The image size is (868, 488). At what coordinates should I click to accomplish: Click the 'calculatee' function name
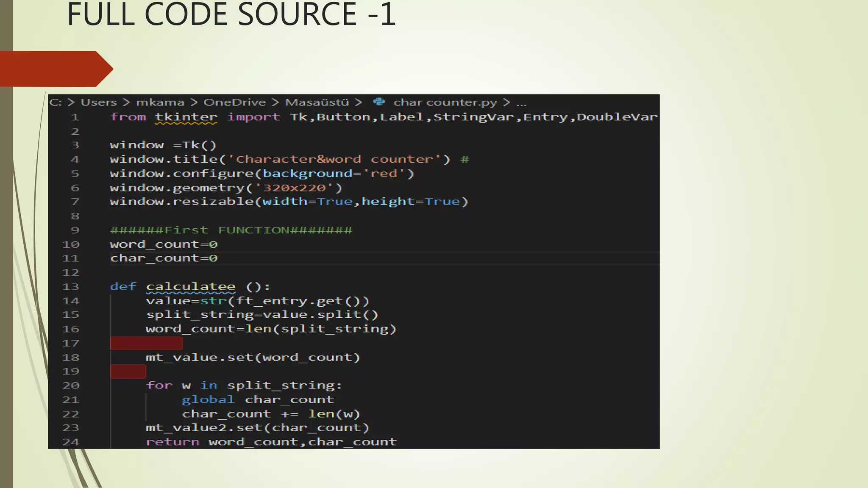coord(190,287)
